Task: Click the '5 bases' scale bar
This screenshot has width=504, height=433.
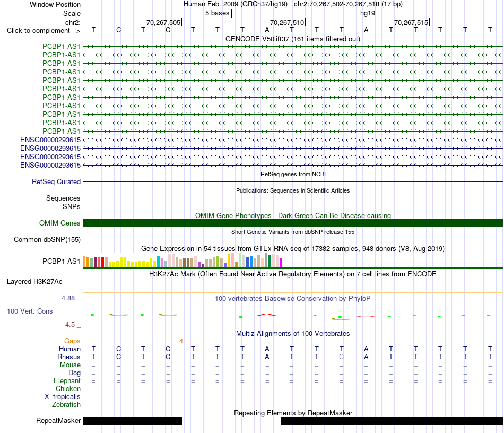Action: 293,13
